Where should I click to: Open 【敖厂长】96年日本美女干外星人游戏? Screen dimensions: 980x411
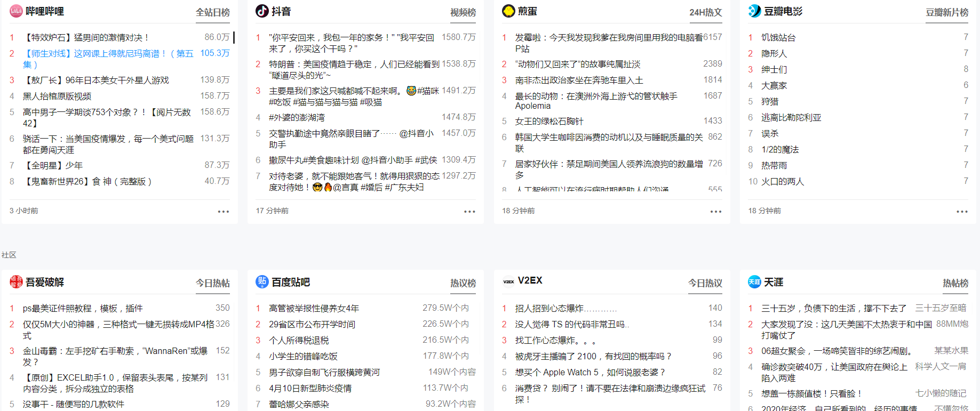96,80
